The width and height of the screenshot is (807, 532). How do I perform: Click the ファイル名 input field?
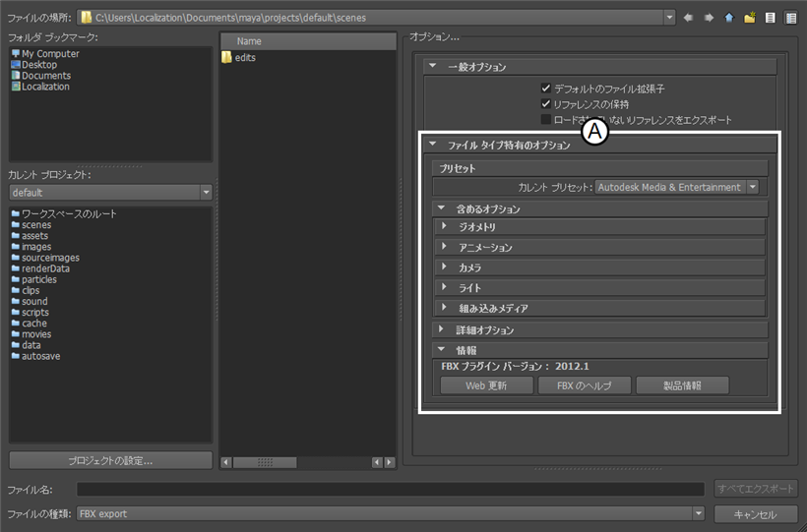pos(390,489)
